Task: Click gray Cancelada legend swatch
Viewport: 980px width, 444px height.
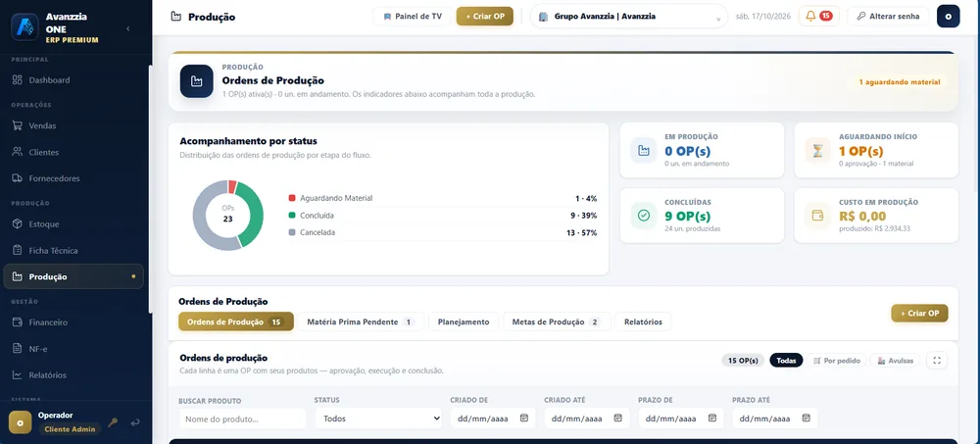Action: (292, 232)
